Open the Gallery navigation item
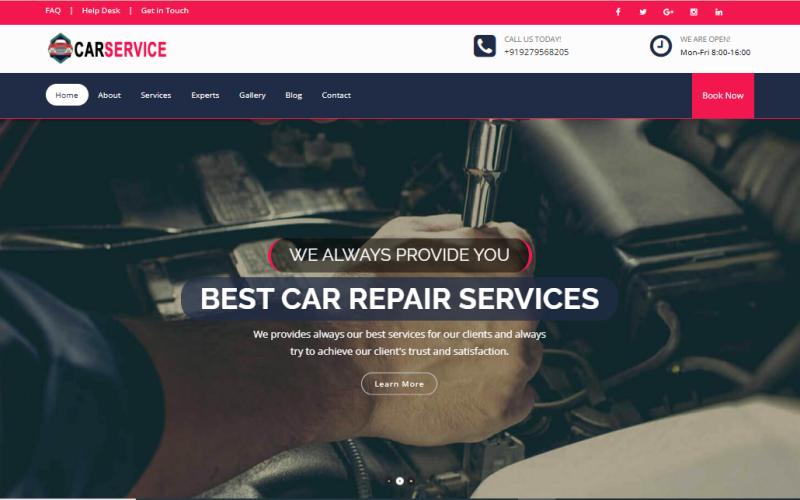The height and width of the screenshot is (500, 800). (x=252, y=95)
